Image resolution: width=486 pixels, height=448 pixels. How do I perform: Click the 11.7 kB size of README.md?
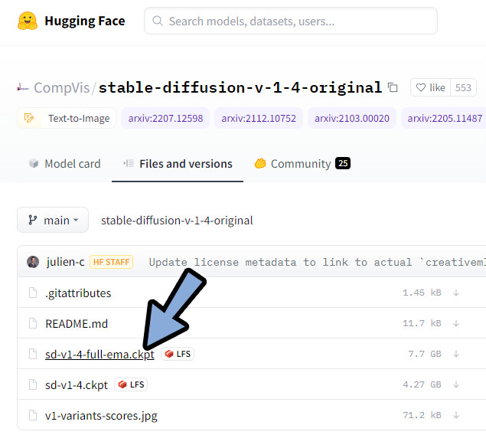pos(422,323)
